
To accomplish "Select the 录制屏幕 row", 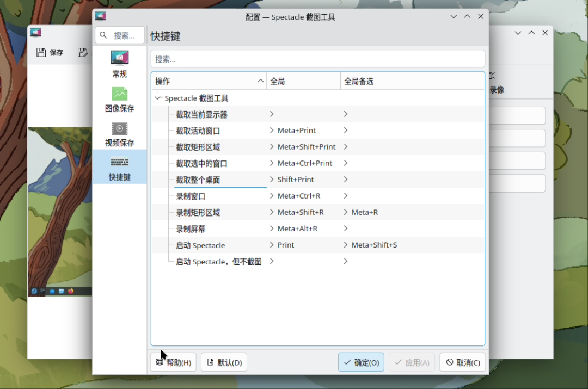I will pos(317,229).
